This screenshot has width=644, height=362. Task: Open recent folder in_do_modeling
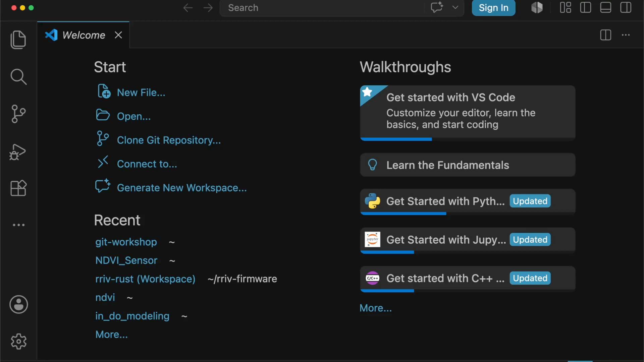coord(132,316)
